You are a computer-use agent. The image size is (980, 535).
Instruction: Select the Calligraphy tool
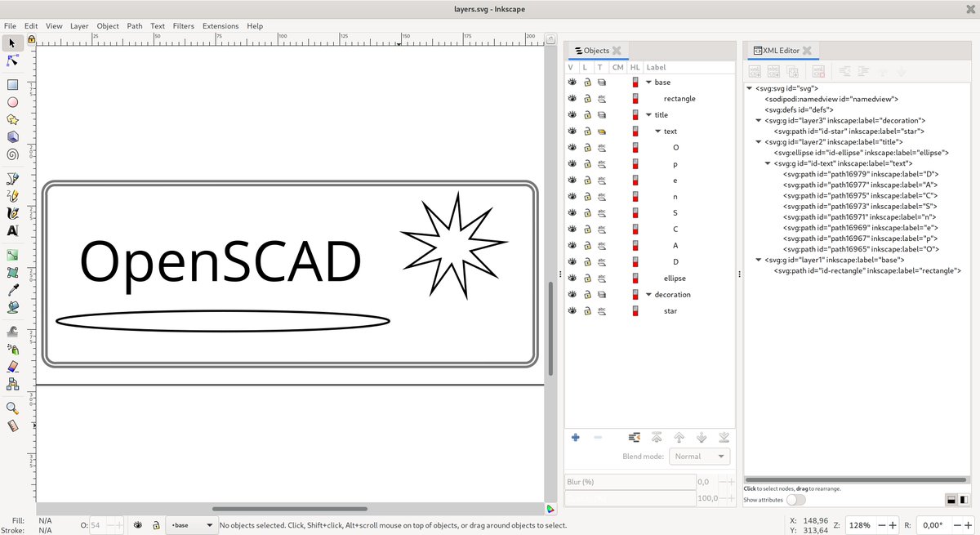(12, 213)
